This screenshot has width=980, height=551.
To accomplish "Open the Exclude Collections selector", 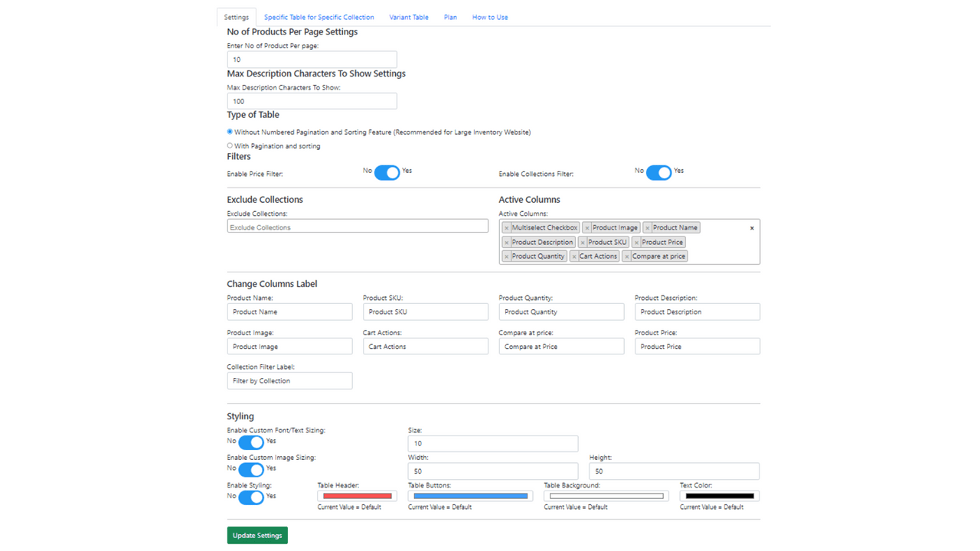I will pos(358,227).
